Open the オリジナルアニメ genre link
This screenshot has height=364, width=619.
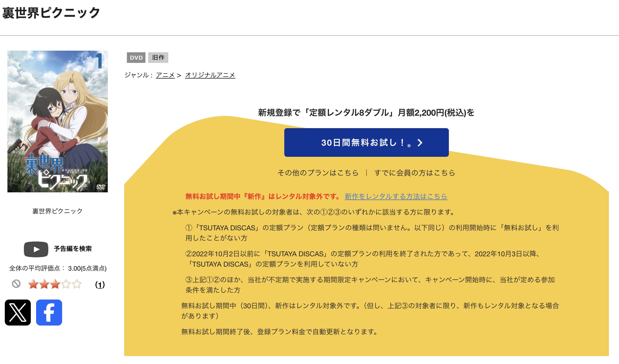[210, 75]
